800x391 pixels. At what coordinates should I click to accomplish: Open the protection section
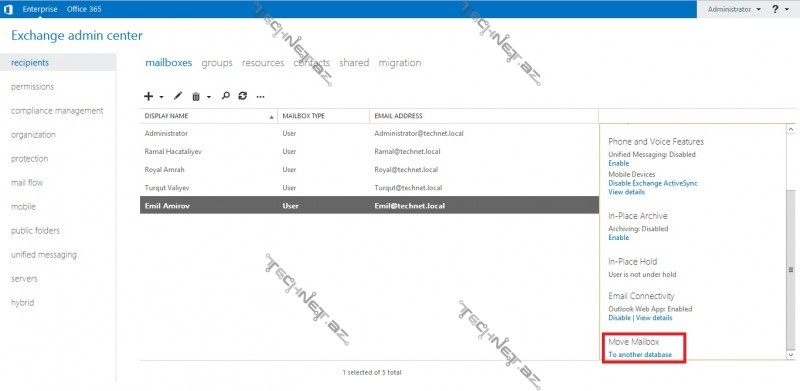click(x=30, y=159)
